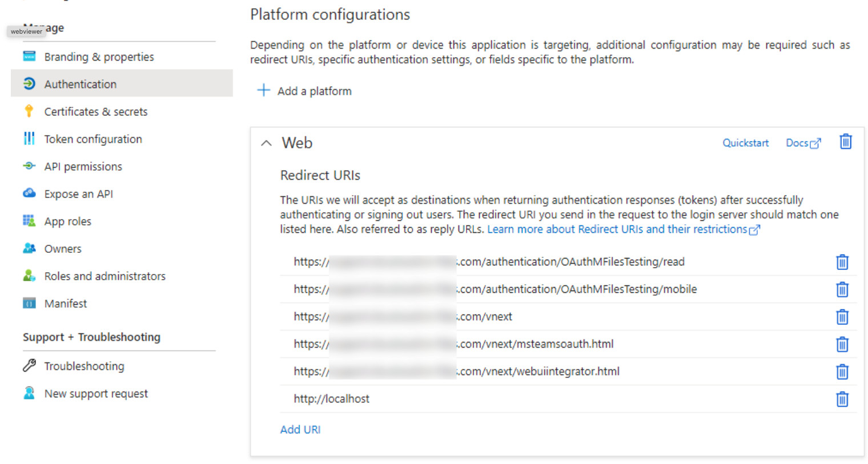The height and width of the screenshot is (464, 868).
Task: Learn more about Redirect URIs restrictions
Action: (622, 229)
